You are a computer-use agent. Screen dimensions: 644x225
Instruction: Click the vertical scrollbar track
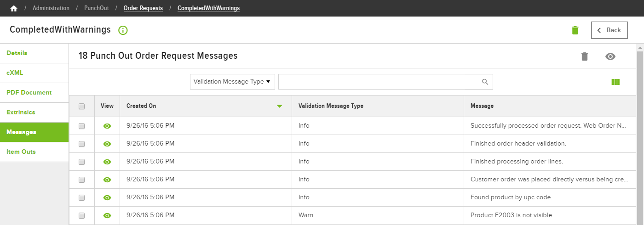[640, 138]
